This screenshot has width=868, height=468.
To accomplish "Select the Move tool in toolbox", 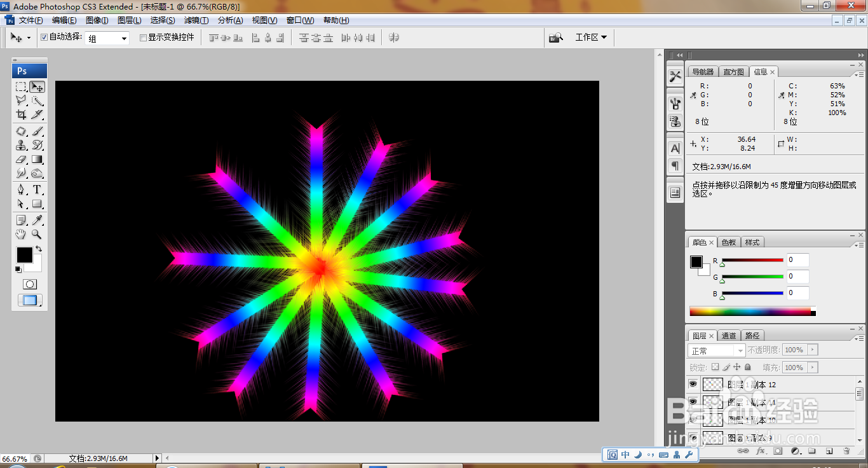I will [37, 86].
